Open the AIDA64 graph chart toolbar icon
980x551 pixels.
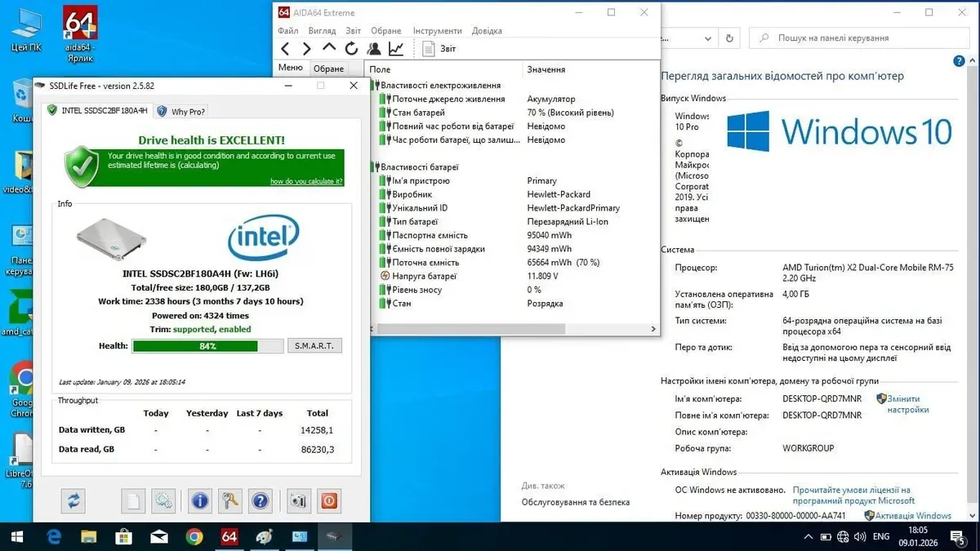[396, 49]
